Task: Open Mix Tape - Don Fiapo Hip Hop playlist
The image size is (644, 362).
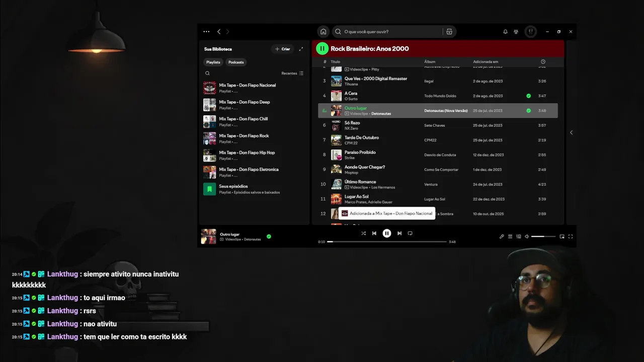Action: [x=254, y=155]
